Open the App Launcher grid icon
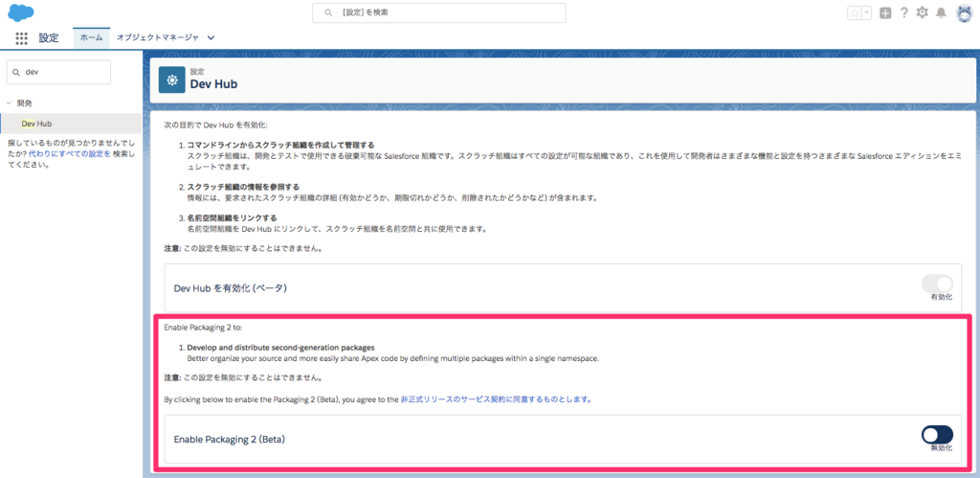The width and height of the screenshot is (980, 478). 22,38
